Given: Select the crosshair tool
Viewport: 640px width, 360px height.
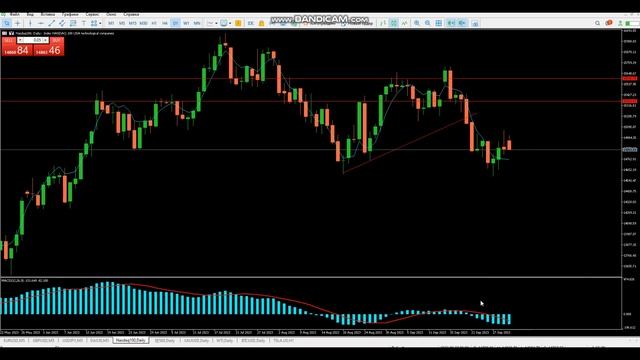Looking at the screenshot, I should (18, 23).
